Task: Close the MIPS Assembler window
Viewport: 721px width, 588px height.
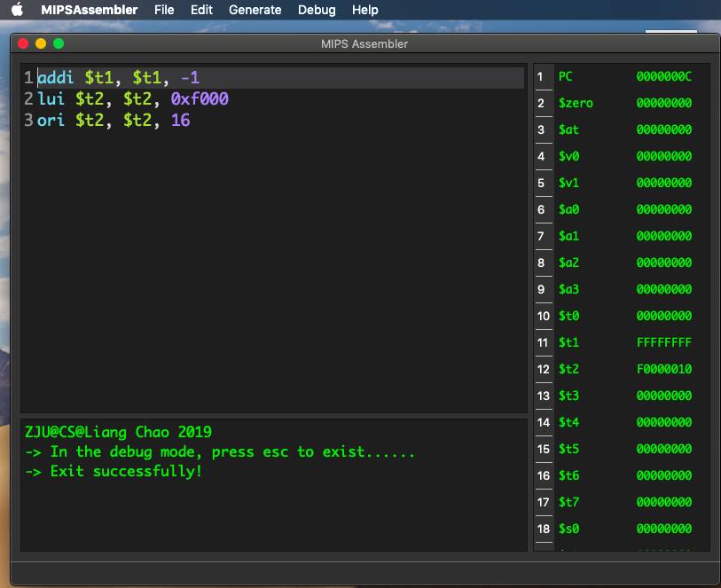Action: pos(23,43)
